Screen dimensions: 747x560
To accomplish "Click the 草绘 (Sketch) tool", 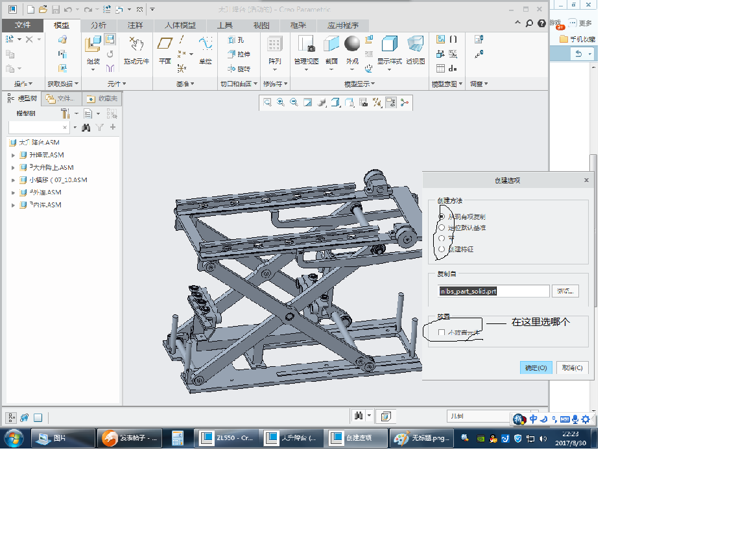I will 206,51.
